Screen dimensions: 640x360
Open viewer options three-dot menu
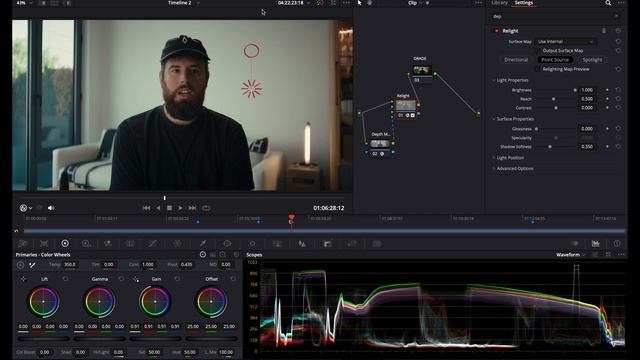pyautogui.click(x=347, y=3)
